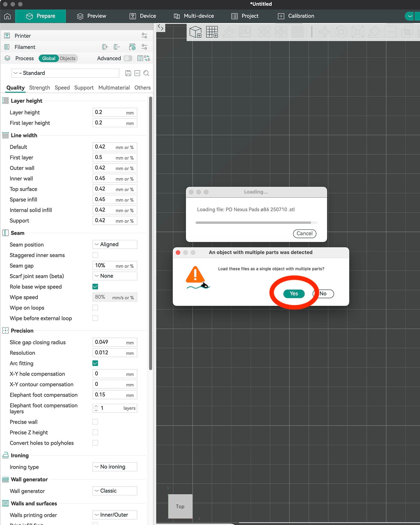Open the home screen icon
Viewport: 420px width, 525px height.
click(7, 16)
